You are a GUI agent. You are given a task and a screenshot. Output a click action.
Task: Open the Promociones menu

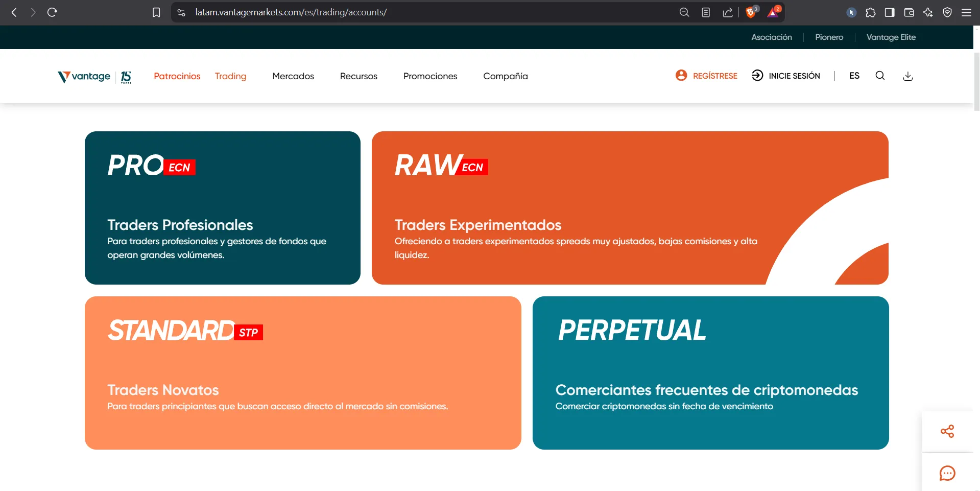(x=431, y=76)
